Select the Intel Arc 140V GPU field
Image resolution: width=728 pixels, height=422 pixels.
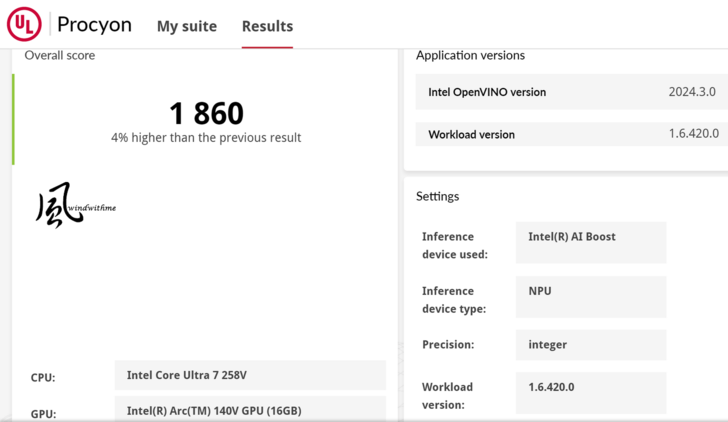click(x=249, y=410)
